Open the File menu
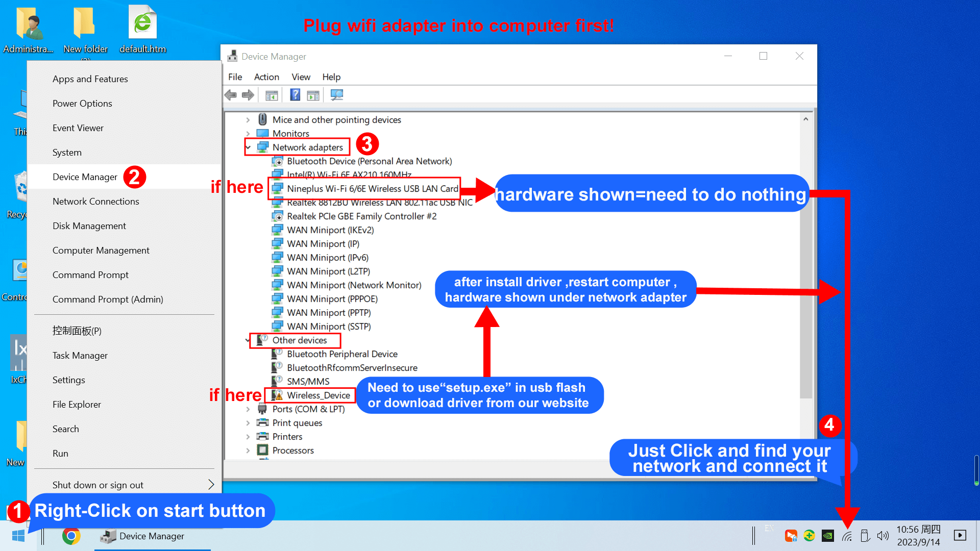Screen dimensions: 980x551 pyautogui.click(x=235, y=77)
